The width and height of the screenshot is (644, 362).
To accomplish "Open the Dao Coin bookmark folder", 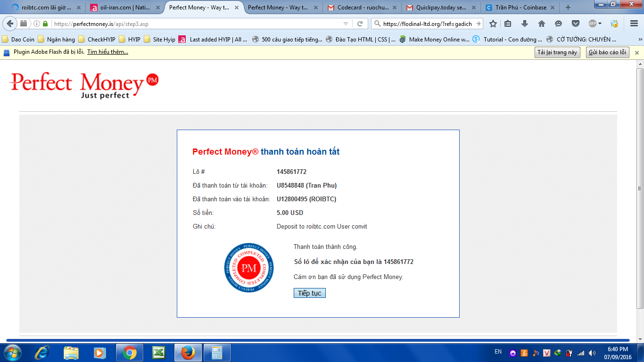I will (x=19, y=39).
